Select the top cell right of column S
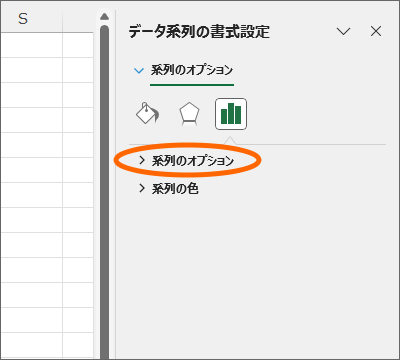The width and height of the screenshot is (400, 360). [x=78, y=45]
